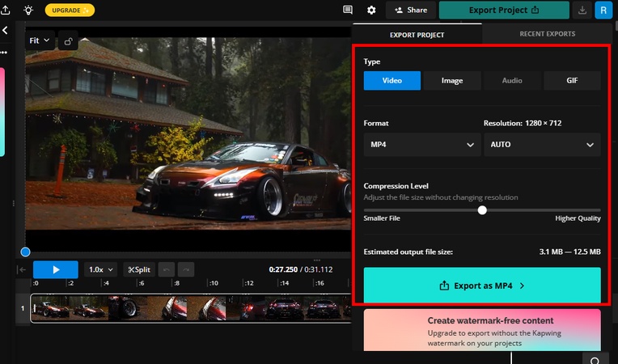This screenshot has height=364, width=618.
Task: Click the yellow UPGRADE button
Action: (70, 11)
